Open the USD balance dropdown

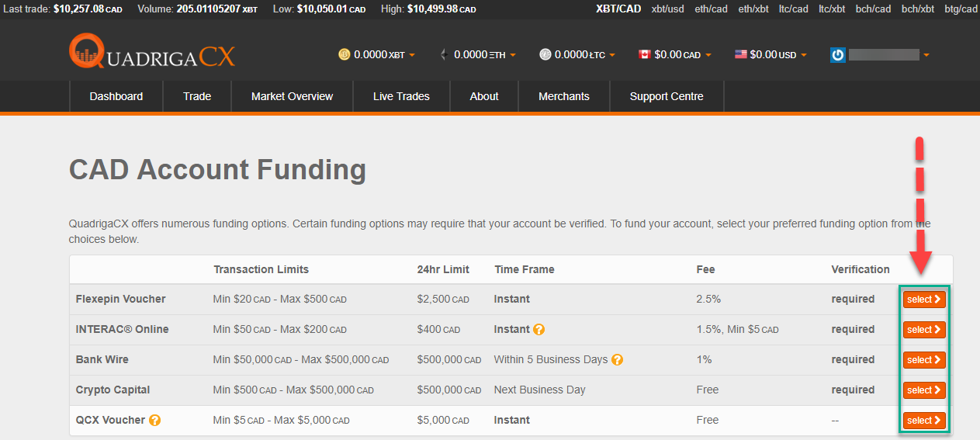point(770,54)
